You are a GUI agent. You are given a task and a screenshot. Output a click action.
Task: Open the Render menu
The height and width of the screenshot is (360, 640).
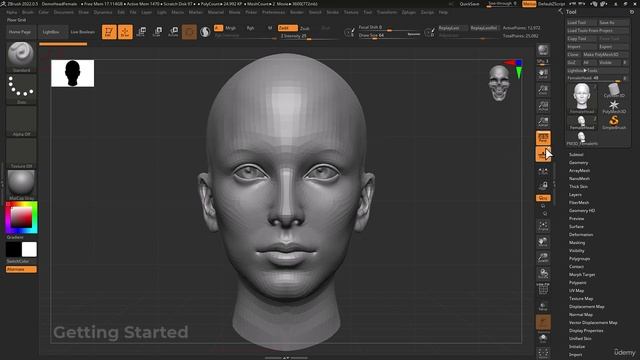[x=297, y=12]
